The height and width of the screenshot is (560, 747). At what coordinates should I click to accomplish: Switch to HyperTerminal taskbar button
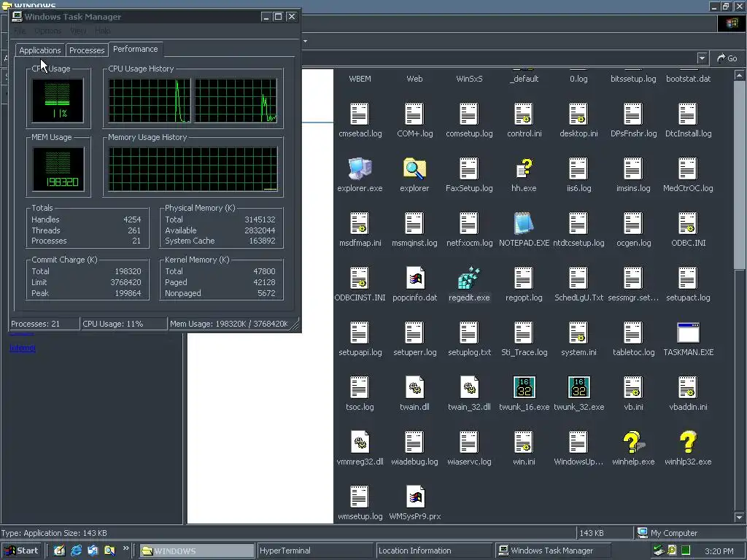(x=314, y=551)
